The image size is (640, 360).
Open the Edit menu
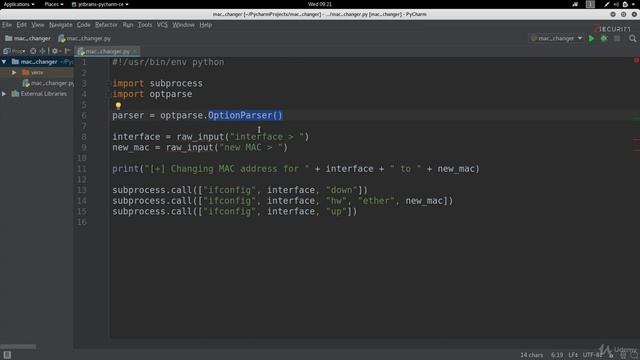click(x=22, y=25)
